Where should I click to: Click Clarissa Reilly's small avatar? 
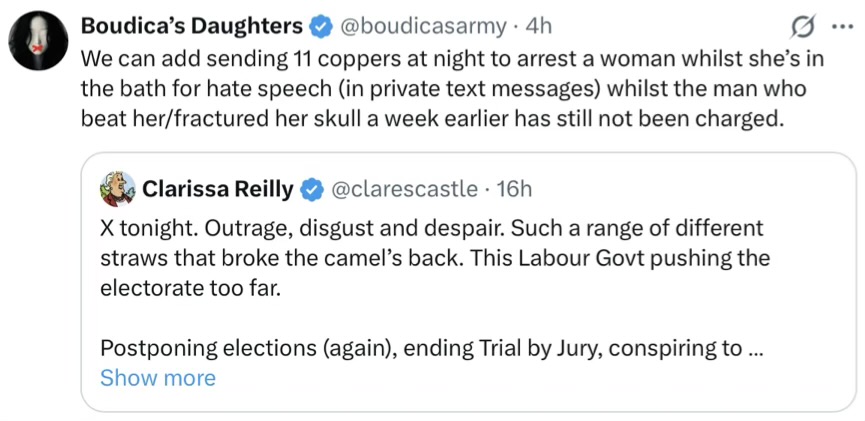(x=118, y=187)
